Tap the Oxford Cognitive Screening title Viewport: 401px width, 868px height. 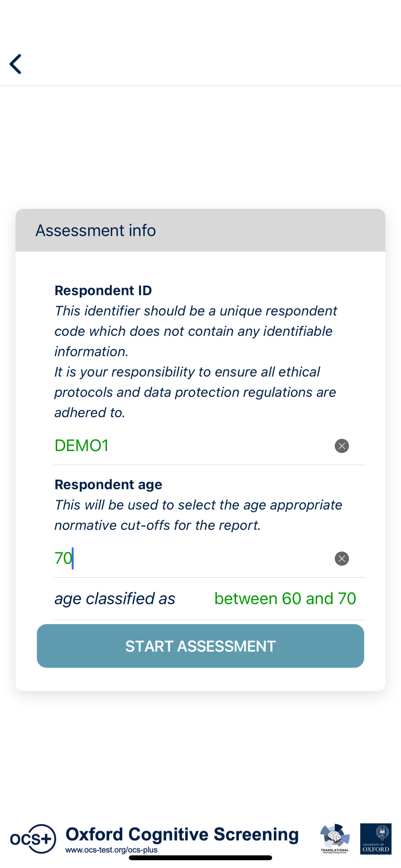pyautogui.click(x=182, y=834)
